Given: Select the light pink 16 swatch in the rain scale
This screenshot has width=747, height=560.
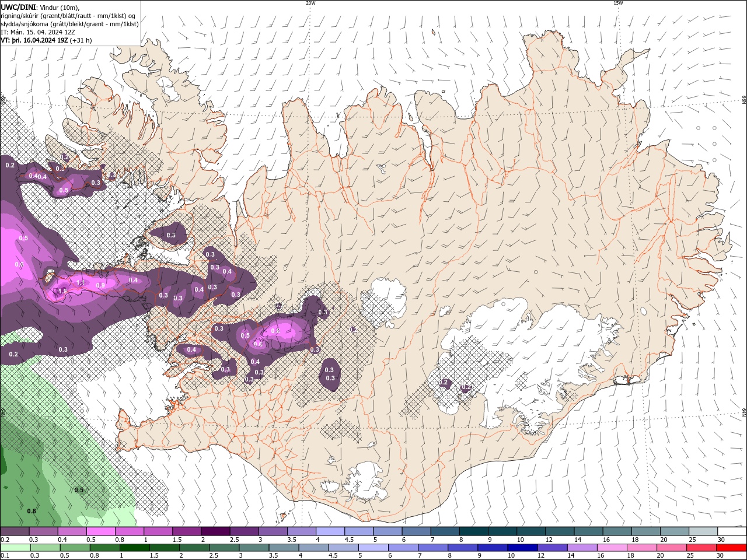Looking at the screenshot, I should point(612,548).
